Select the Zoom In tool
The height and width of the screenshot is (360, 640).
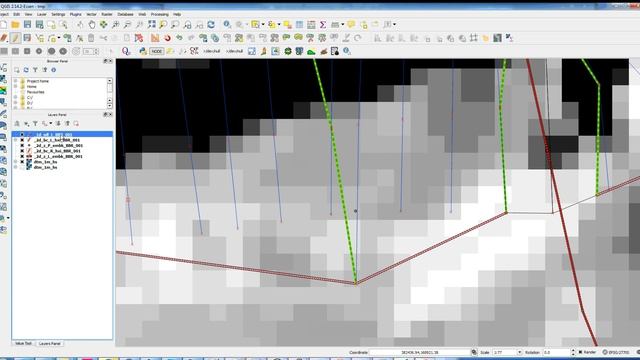[116, 25]
